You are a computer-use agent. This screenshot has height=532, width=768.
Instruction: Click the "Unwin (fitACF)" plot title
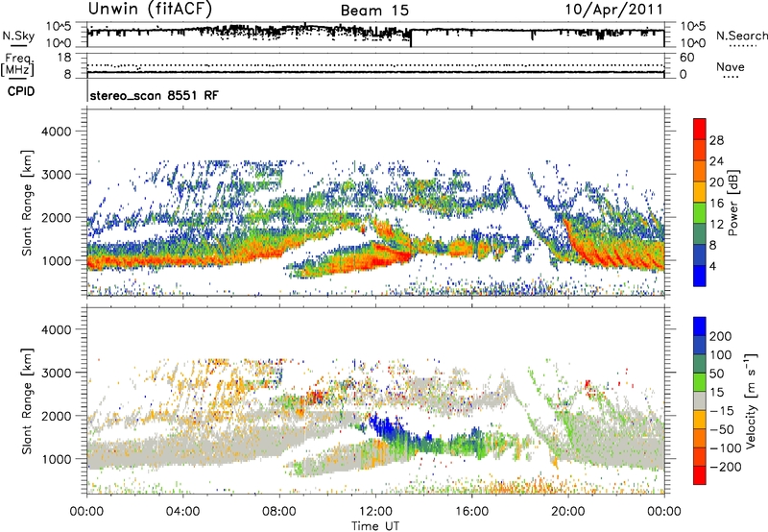(150, 9)
